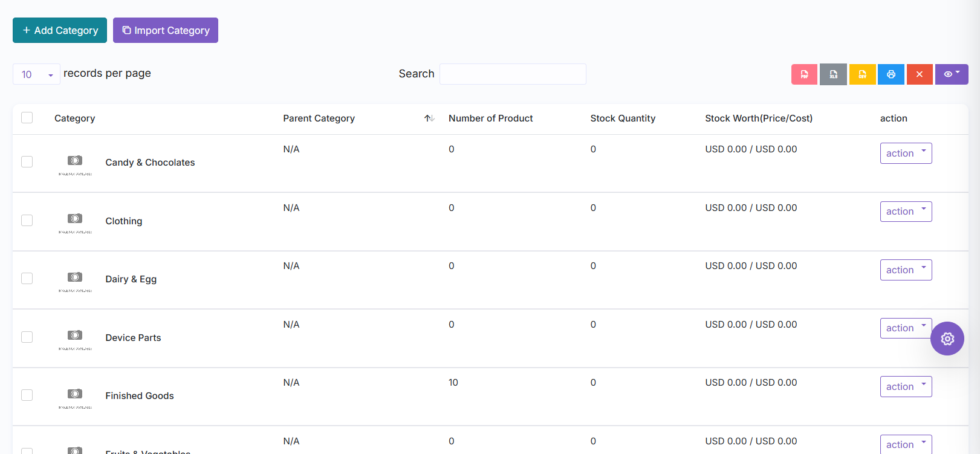Check the Clothing row checkbox
Viewport: 980px width, 454px height.
click(x=27, y=221)
